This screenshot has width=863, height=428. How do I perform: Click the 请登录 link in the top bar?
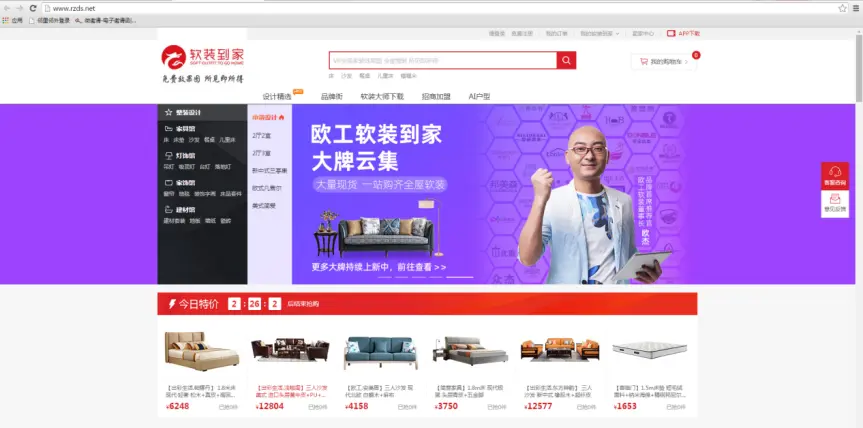[496, 34]
